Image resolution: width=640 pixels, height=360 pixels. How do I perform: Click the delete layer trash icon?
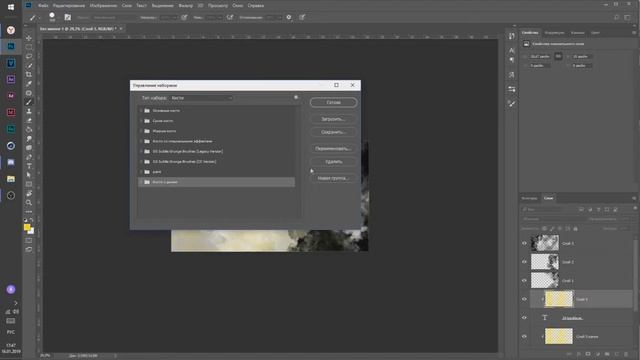(626, 354)
